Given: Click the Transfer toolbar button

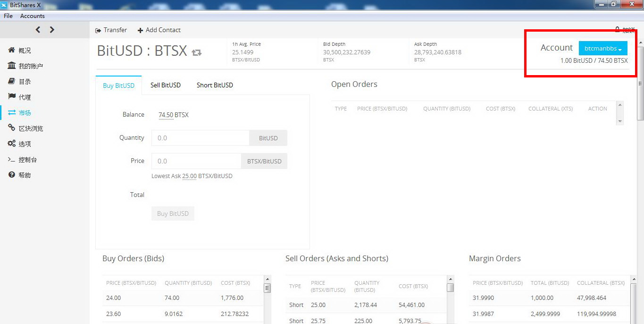Looking at the screenshot, I should (111, 30).
